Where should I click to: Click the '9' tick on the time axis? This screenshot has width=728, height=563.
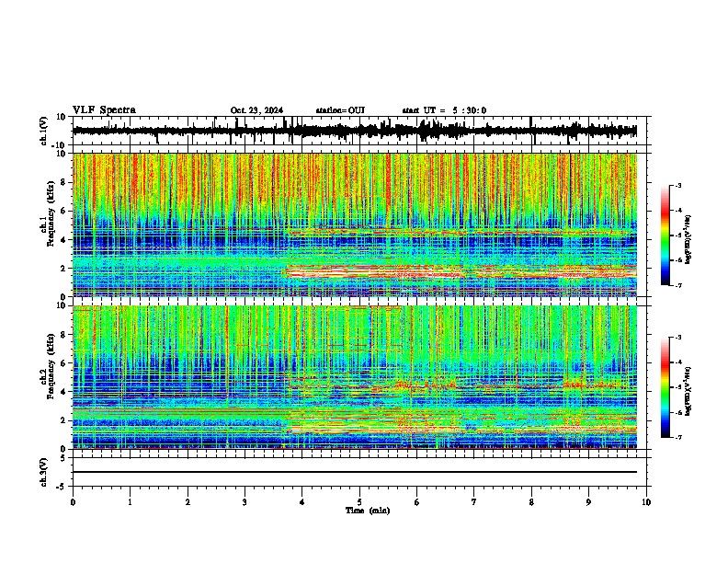(x=589, y=502)
